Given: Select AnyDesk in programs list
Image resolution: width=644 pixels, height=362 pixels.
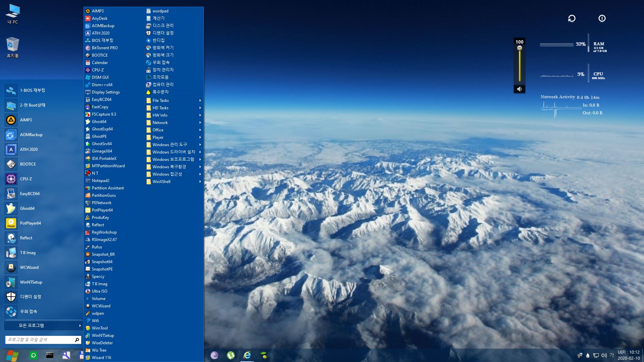Looking at the screenshot, I should (x=114, y=18).
